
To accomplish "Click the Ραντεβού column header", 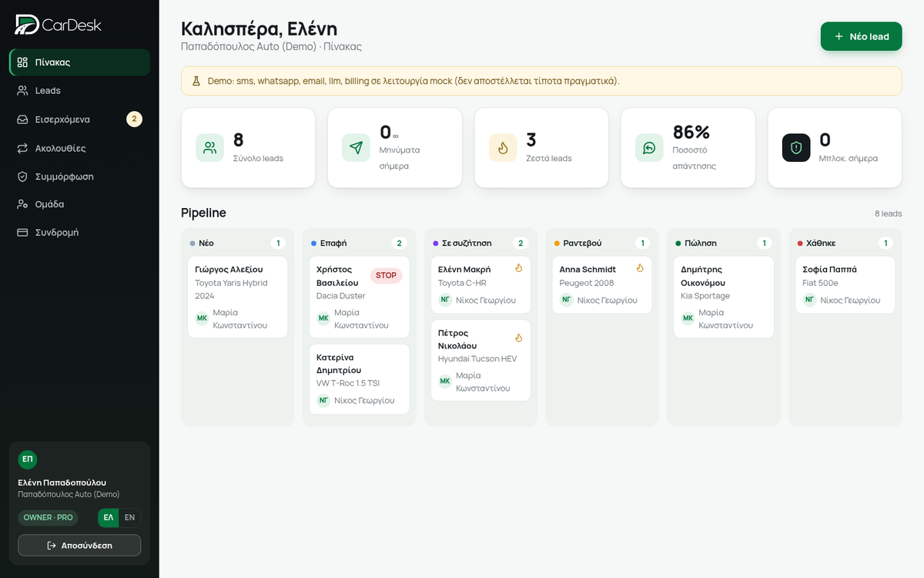I will coord(602,243).
